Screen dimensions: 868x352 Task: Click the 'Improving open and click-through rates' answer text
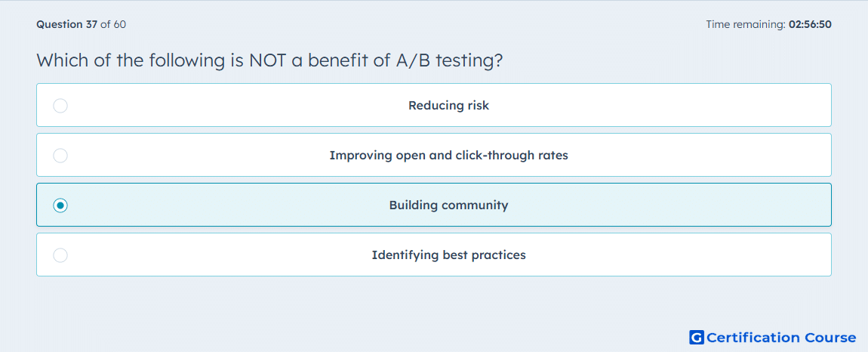click(x=448, y=155)
